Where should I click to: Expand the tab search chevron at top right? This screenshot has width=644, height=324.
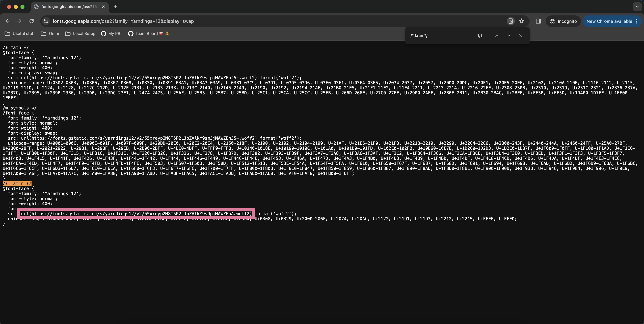[637, 7]
